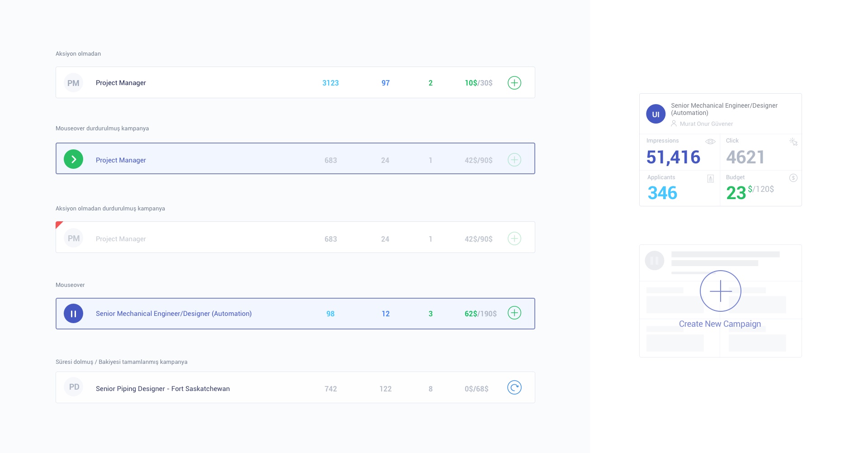Open Senior Mechanical Engineer/Designer (Automation) row title
The height and width of the screenshot is (453, 868).
point(174,314)
